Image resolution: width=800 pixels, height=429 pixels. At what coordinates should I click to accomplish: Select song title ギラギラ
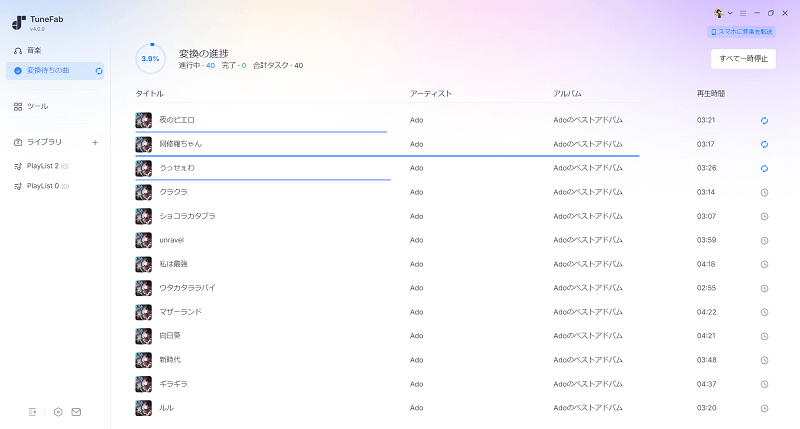click(173, 384)
